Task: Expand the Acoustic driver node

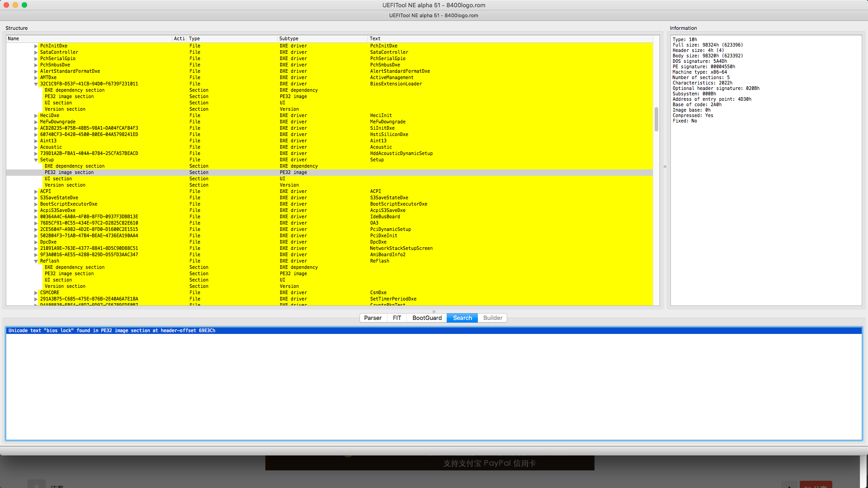Action: (36, 147)
